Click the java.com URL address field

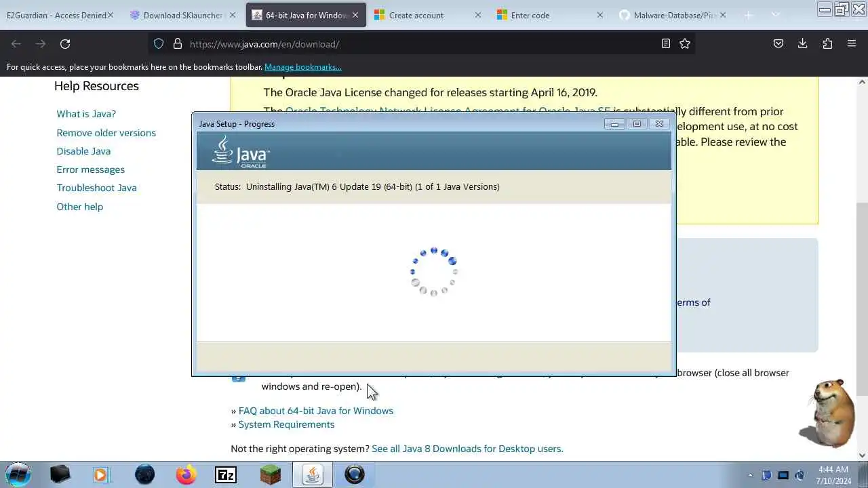coord(420,44)
